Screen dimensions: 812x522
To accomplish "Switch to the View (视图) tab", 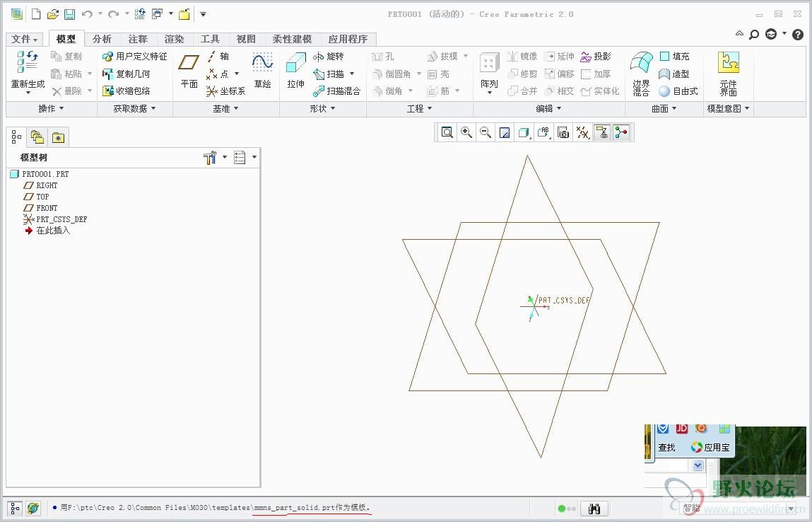I will (246, 39).
